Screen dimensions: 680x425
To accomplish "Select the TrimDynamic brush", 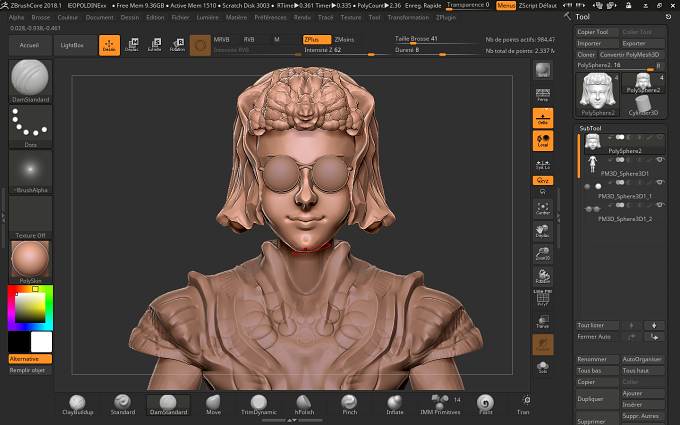I will 259,405.
